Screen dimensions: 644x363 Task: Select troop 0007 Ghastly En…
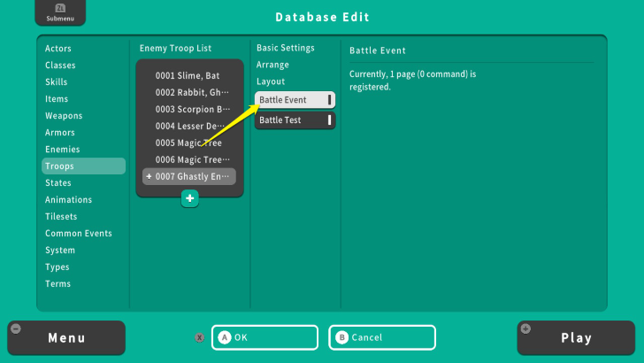point(189,177)
